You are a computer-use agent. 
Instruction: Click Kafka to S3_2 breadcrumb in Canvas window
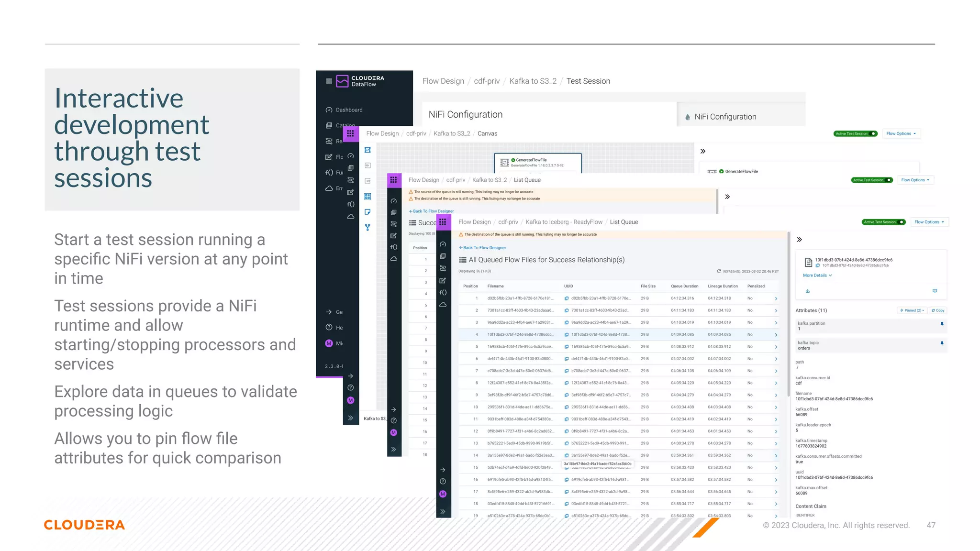452,134
